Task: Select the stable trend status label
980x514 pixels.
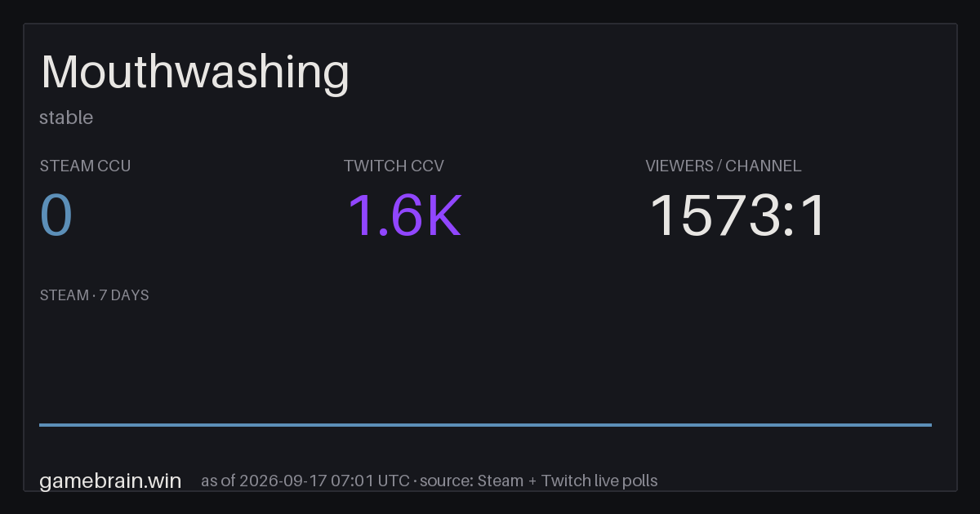Action: (x=66, y=117)
